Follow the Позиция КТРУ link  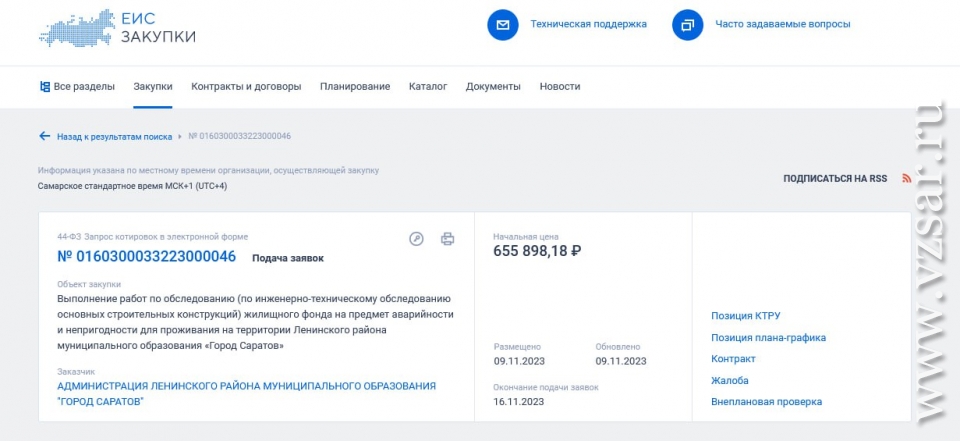[746, 316]
